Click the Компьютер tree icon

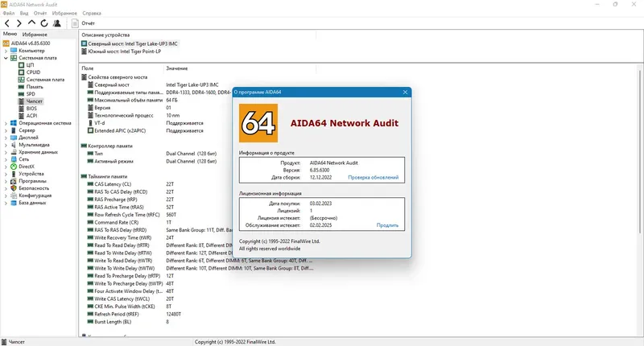click(14, 51)
